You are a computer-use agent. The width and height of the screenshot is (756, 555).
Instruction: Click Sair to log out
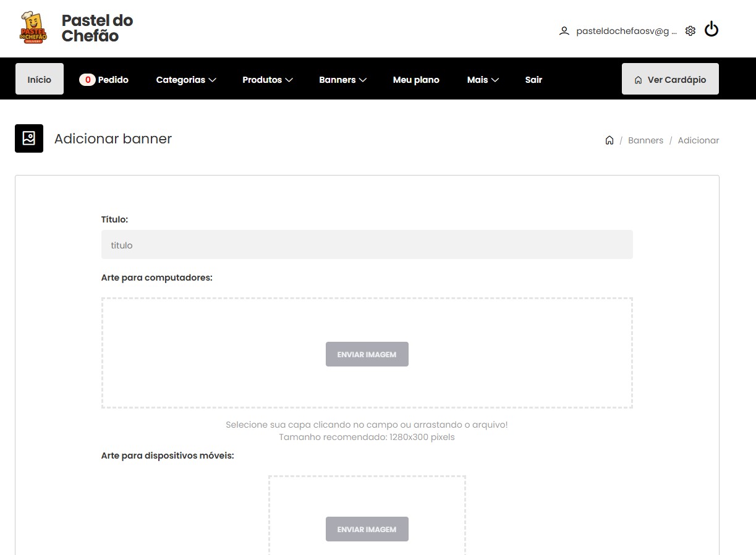pos(533,79)
